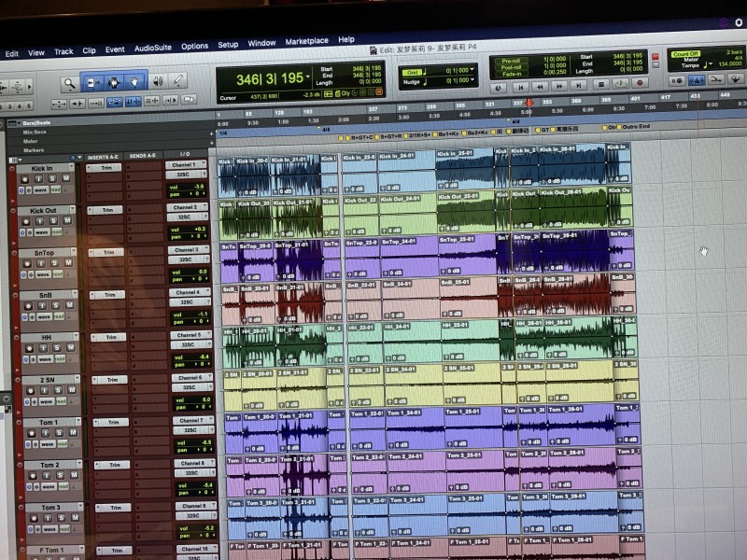
Task: Click Go to End transport button
Action: (579, 85)
